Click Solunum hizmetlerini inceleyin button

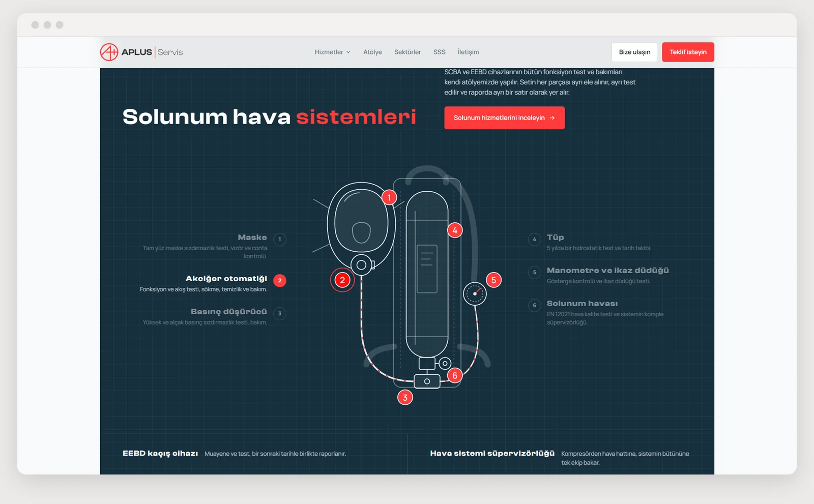point(504,117)
